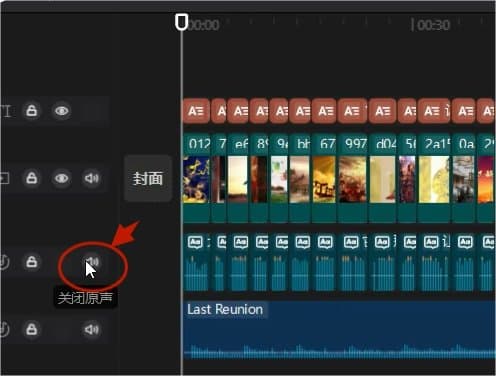
Task: Lock the text track
Action: point(32,111)
